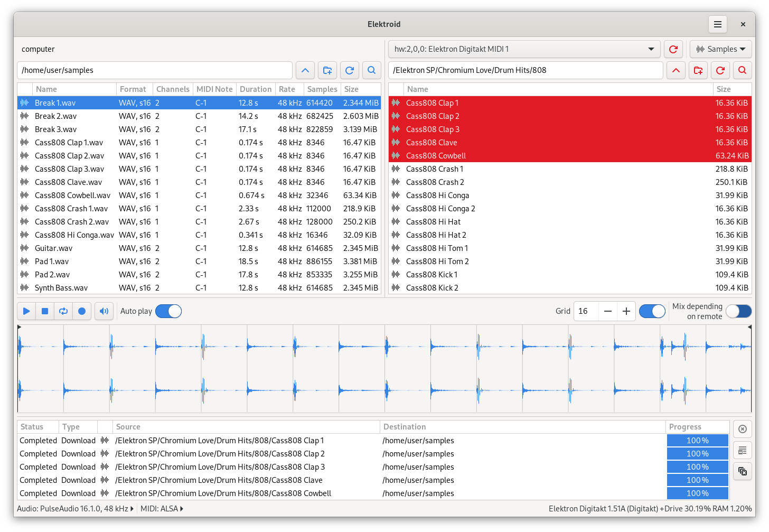This screenshot has height=532, width=769.
Task: Go up to the remote parent directory
Action: [x=676, y=70]
